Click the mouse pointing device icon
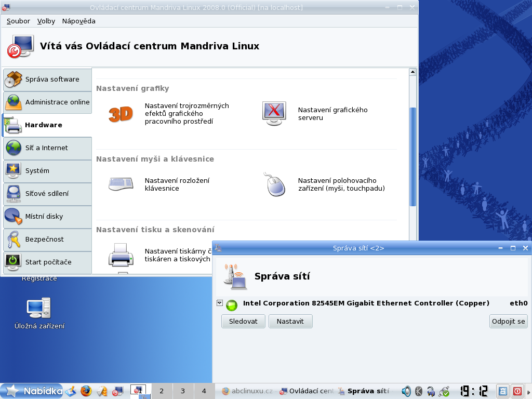This screenshot has height=399, width=532. click(274, 184)
